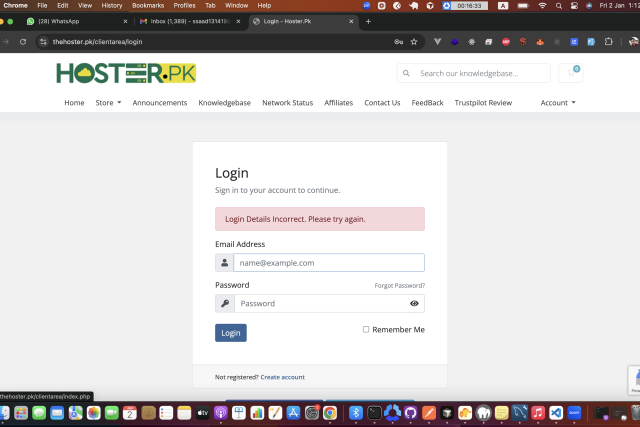The image size is (640, 427).
Task: Focus the Email Address input field
Action: click(328, 263)
